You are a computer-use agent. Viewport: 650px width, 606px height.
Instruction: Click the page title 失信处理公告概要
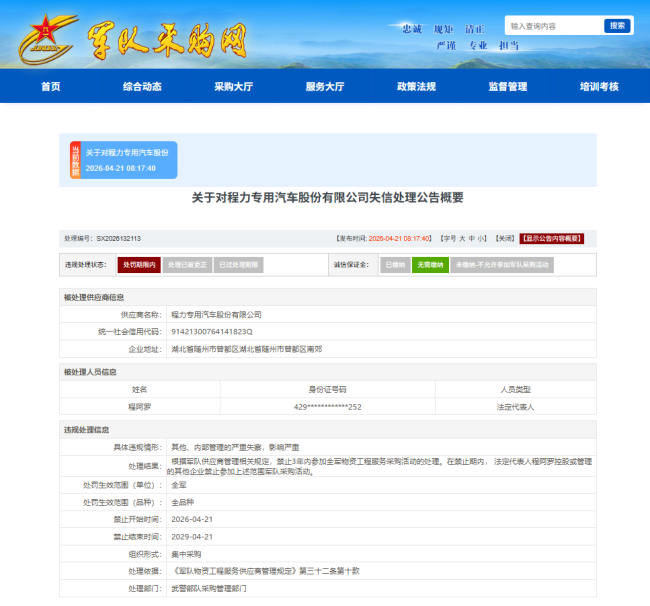tap(327, 198)
